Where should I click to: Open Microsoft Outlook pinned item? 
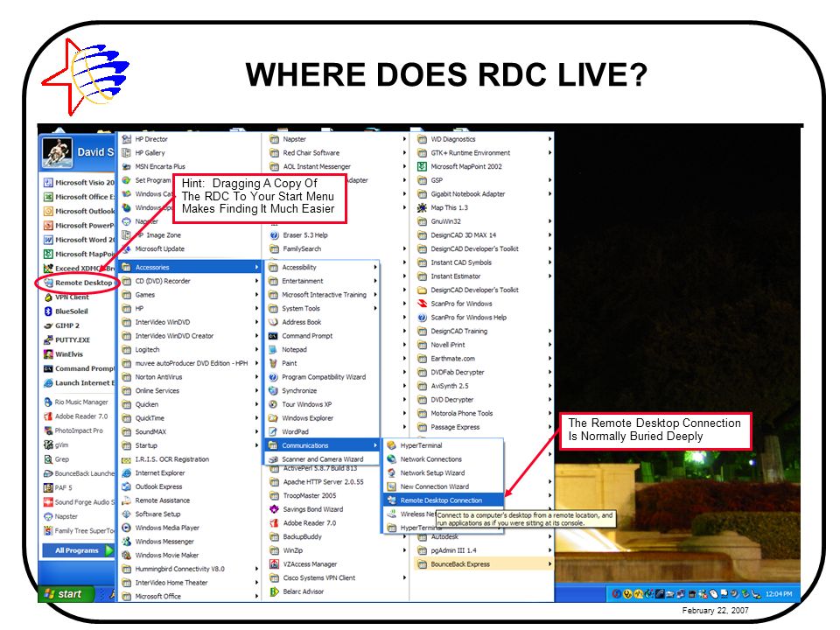[79, 211]
